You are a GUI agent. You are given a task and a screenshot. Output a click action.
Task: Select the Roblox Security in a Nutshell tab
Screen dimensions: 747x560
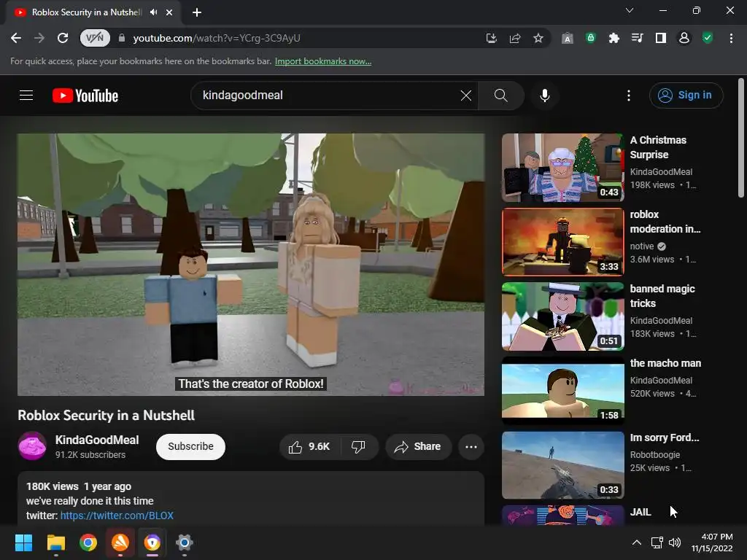pyautogui.click(x=86, y=12)
